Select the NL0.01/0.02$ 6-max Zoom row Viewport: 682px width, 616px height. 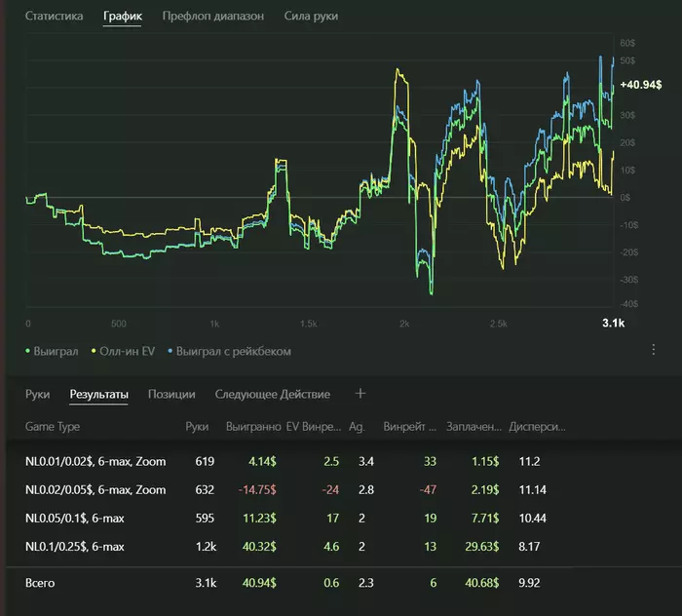95,460
